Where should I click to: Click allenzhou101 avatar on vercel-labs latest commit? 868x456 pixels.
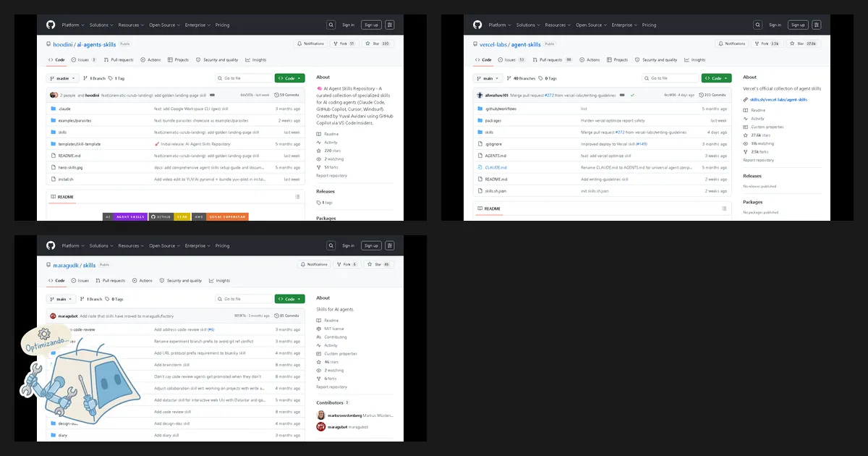[480, 95]
